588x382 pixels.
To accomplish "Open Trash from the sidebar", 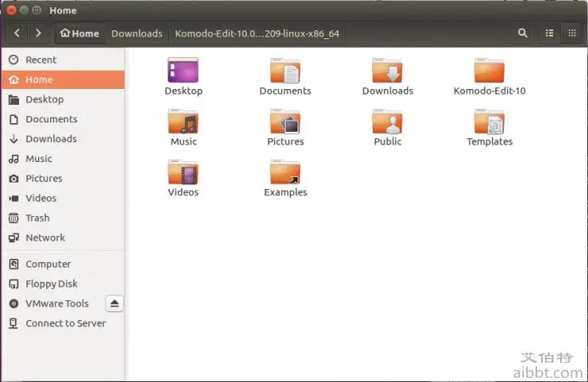I will (64, 218).
